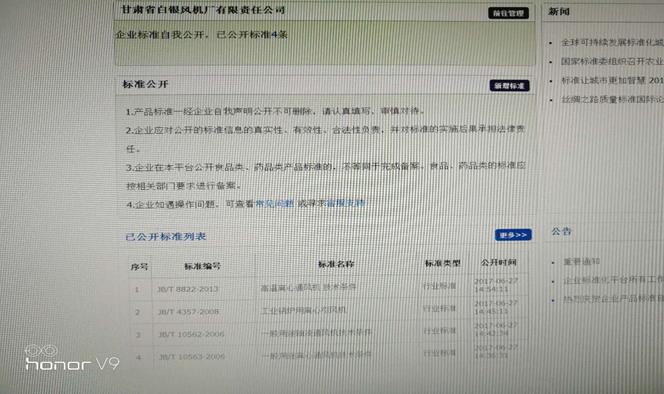
Task: Open news item 标准让城市更加智慧
Action: tap(612, 80)
